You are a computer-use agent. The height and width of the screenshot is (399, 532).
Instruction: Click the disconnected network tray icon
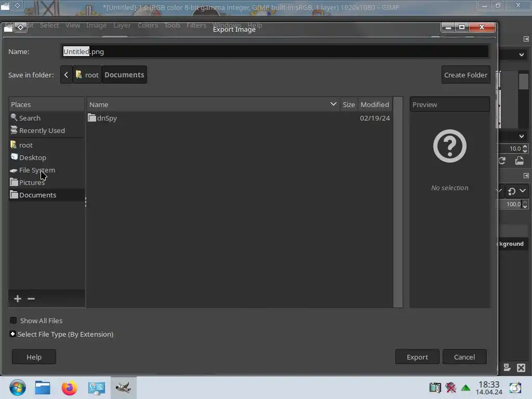(x=450, y=388)
